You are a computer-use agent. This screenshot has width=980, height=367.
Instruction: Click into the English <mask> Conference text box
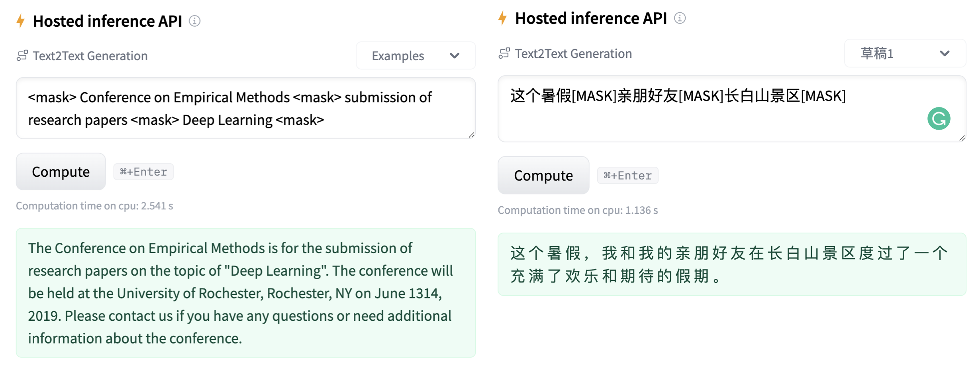point(245,108)
